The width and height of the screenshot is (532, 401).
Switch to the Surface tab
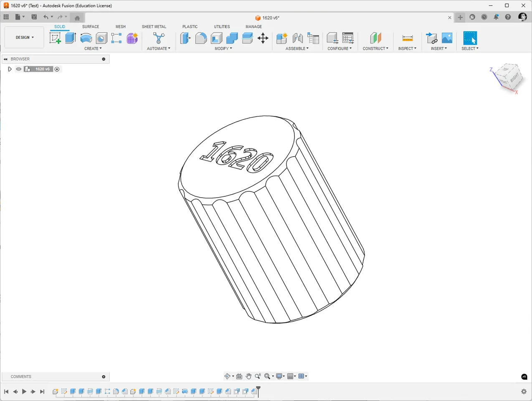click(x=91, y=26)
